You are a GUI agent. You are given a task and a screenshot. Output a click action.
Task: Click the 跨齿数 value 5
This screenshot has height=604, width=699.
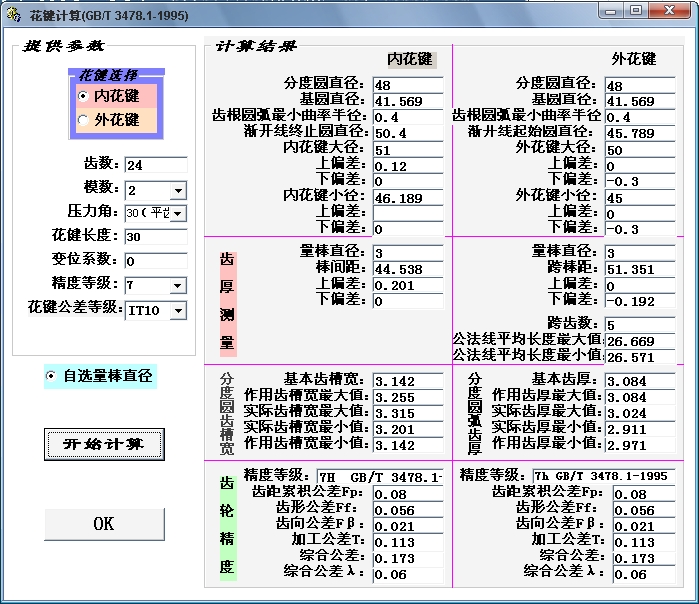(640, 325)
